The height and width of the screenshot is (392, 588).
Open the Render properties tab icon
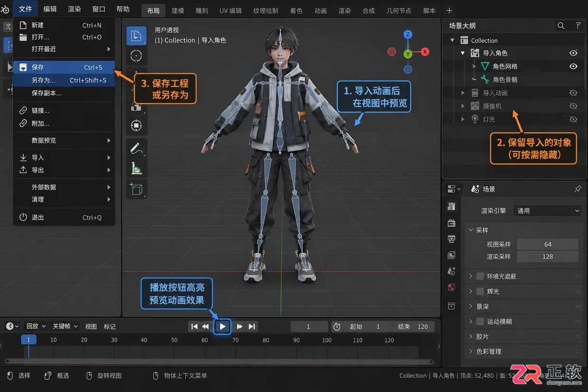(452, 223)
